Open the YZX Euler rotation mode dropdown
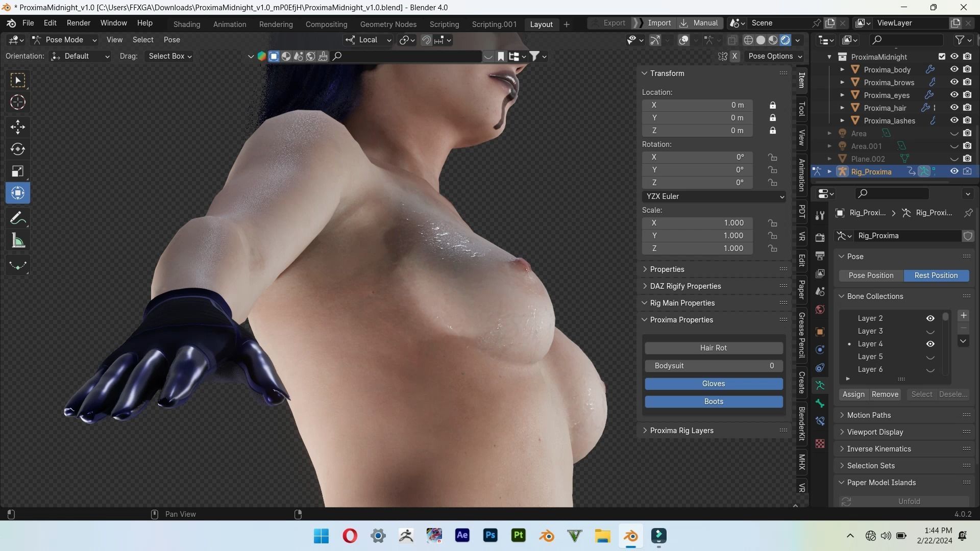 [713, 196]
